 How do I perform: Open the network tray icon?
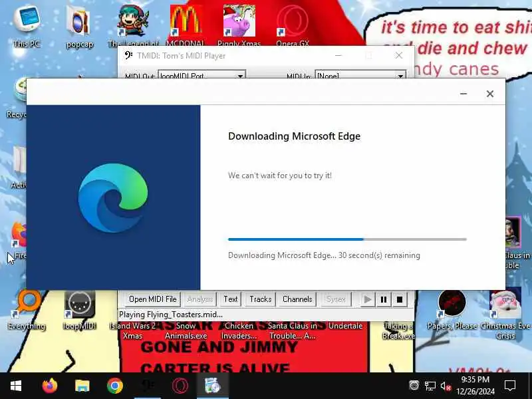point(430,386)
